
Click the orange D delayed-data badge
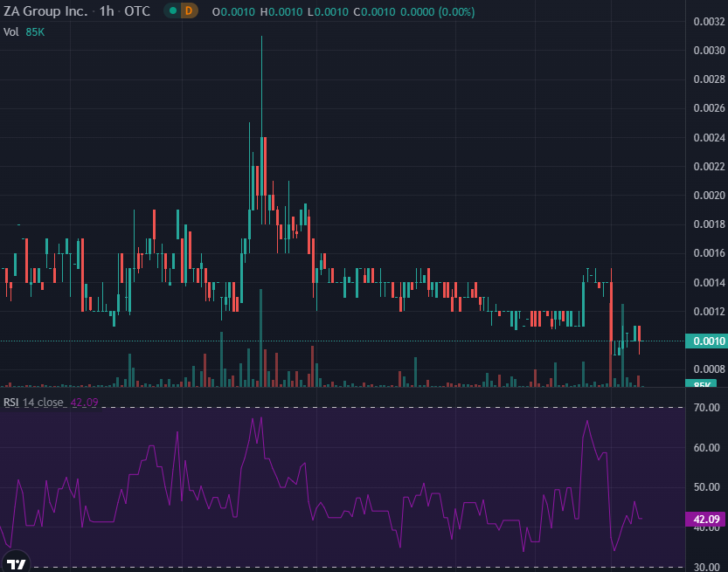(189, 10)
